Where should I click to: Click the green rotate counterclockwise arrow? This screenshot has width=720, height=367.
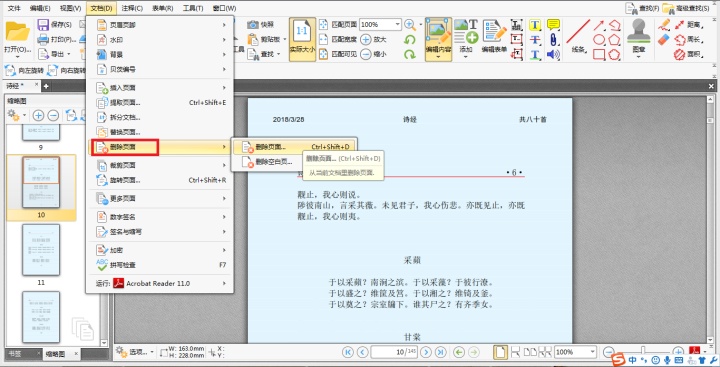point(410,40)
